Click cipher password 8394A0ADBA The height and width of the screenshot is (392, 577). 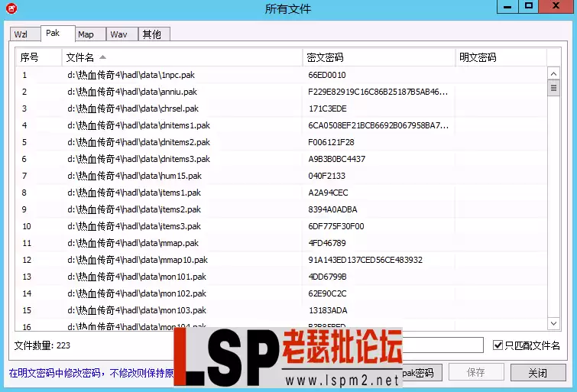coord(332,209)
